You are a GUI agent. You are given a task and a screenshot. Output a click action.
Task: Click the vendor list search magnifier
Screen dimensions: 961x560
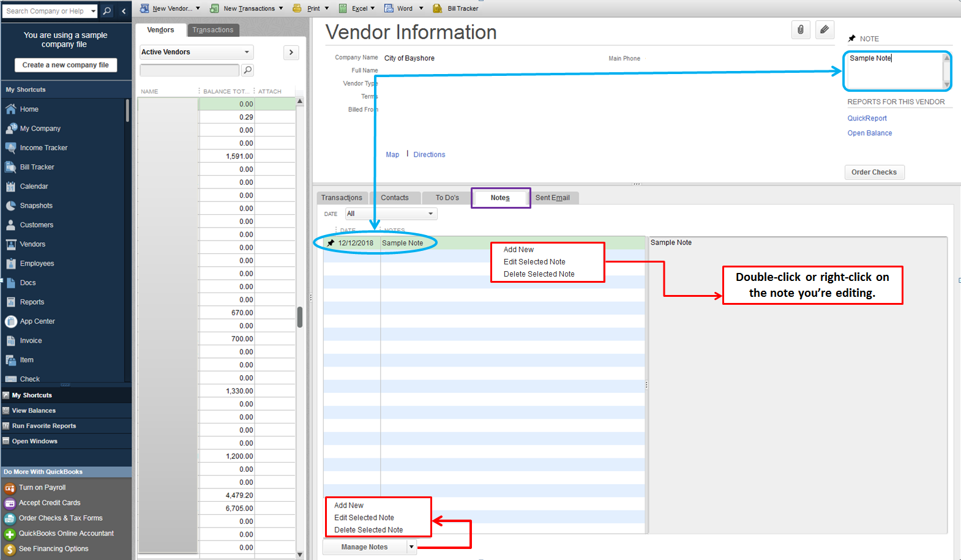click(247, 70)
